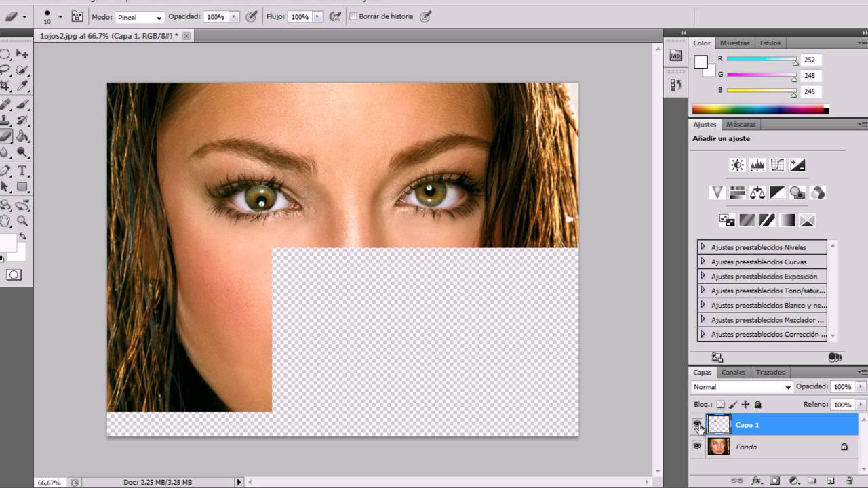Create a new layer group
The image size is (868, 488).
812,481
